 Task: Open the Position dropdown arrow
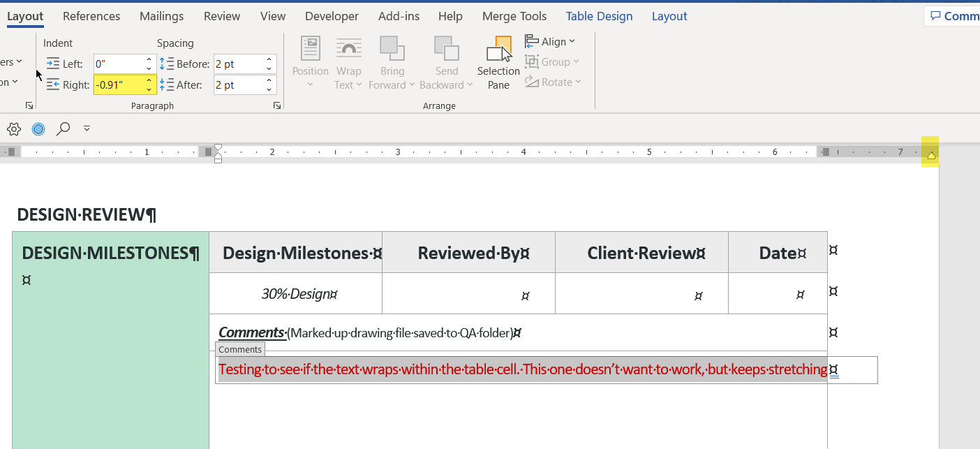coord(311,85)
